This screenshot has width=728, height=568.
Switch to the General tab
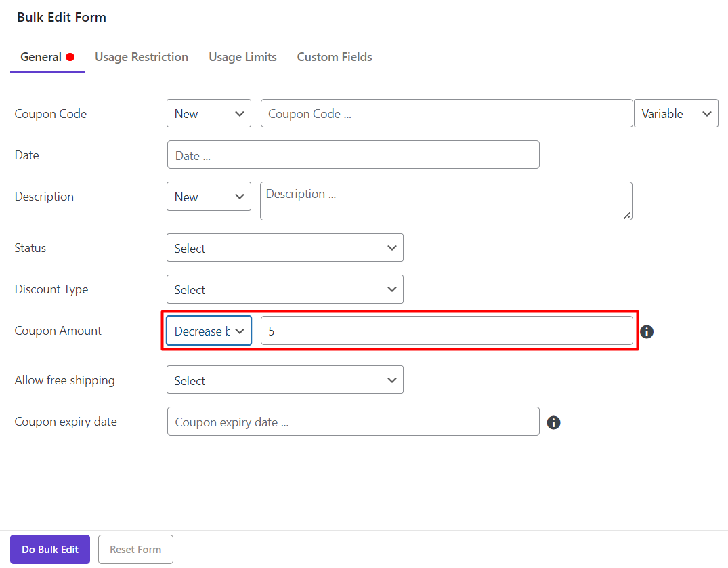coord(41,57)
